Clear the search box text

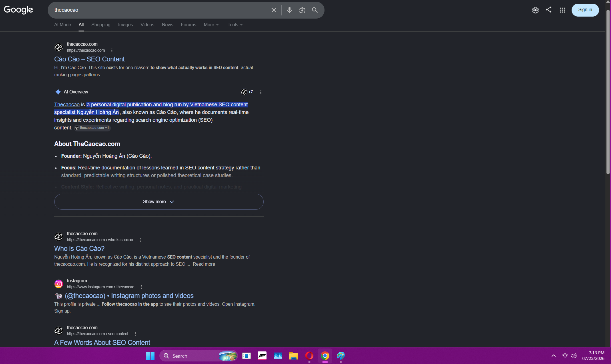pos(274,10)
